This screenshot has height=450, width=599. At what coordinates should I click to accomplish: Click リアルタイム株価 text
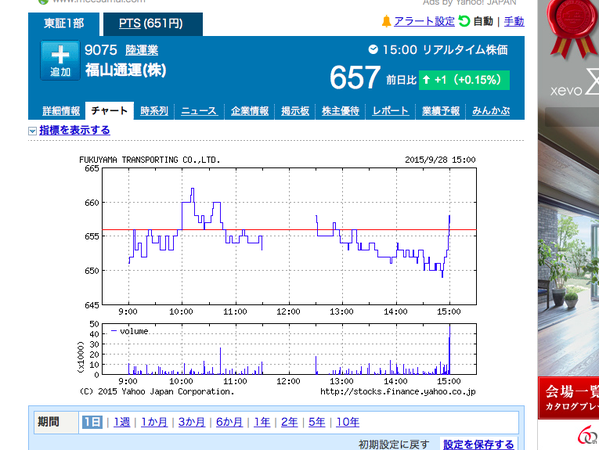pyautogui.click(x=465, y=50)
